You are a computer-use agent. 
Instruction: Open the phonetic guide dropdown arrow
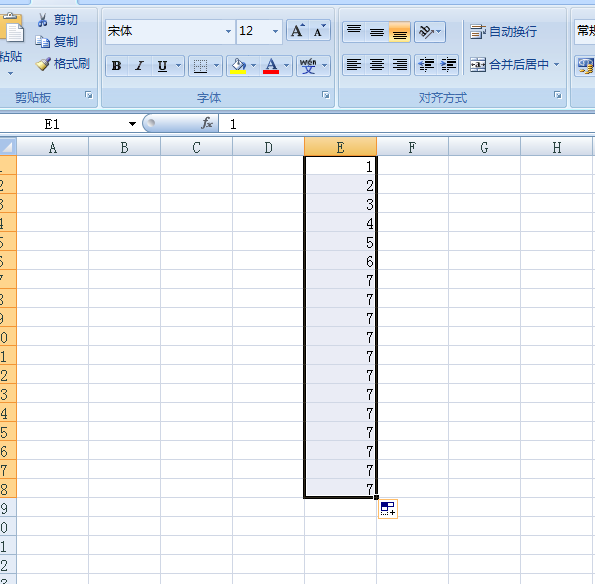324,66
